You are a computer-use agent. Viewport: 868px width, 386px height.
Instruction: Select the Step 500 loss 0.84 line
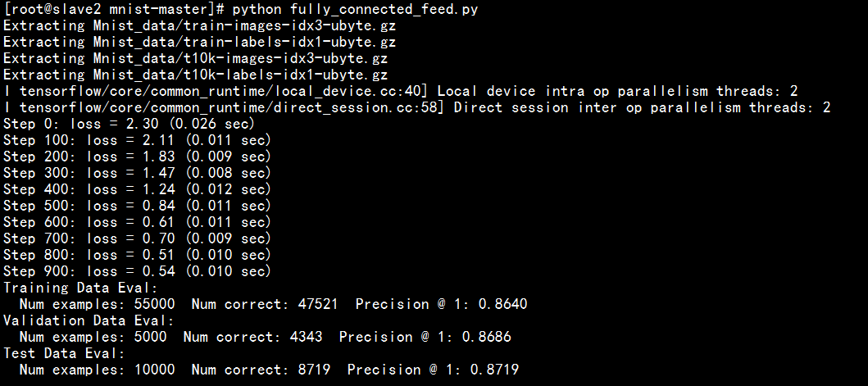(x=137, y=206)
